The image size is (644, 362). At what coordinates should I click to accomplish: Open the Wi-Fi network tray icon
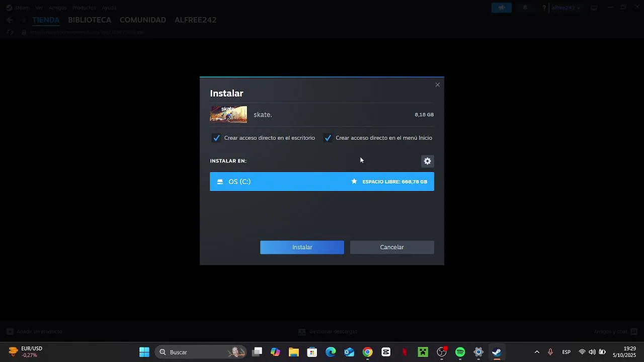[x=582, y=352]
